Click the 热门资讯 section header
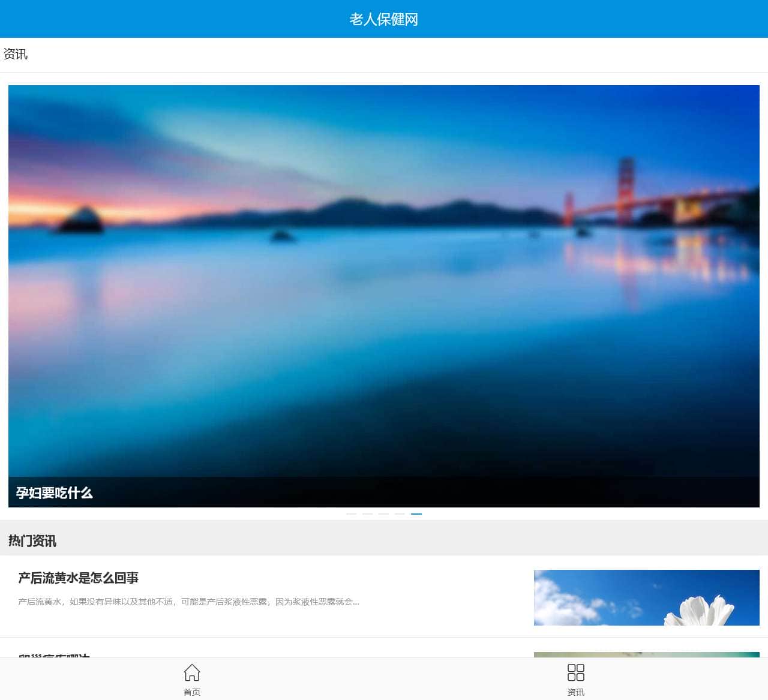This screenshot has height=700, width=768. coord(32,540)
